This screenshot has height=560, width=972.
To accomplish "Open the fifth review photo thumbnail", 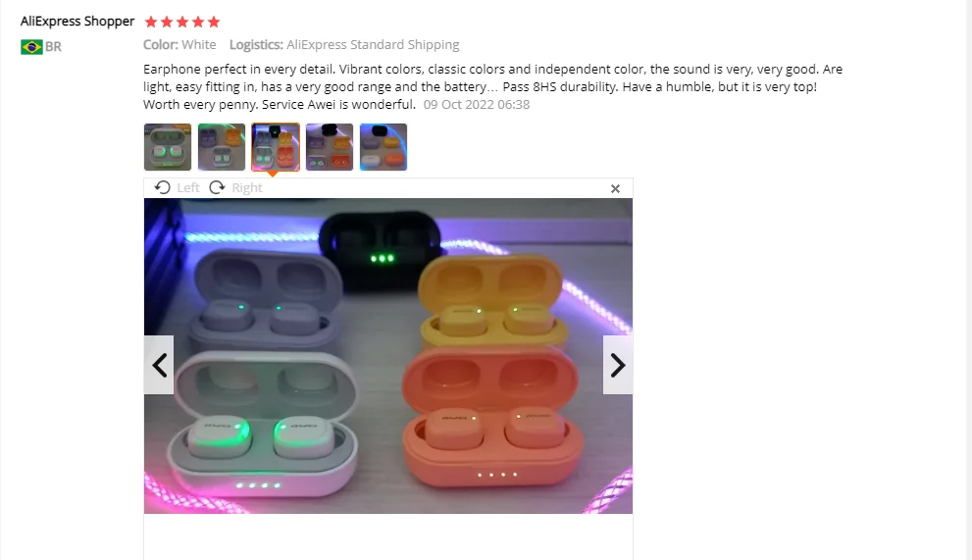I will (x=384, y=147).
